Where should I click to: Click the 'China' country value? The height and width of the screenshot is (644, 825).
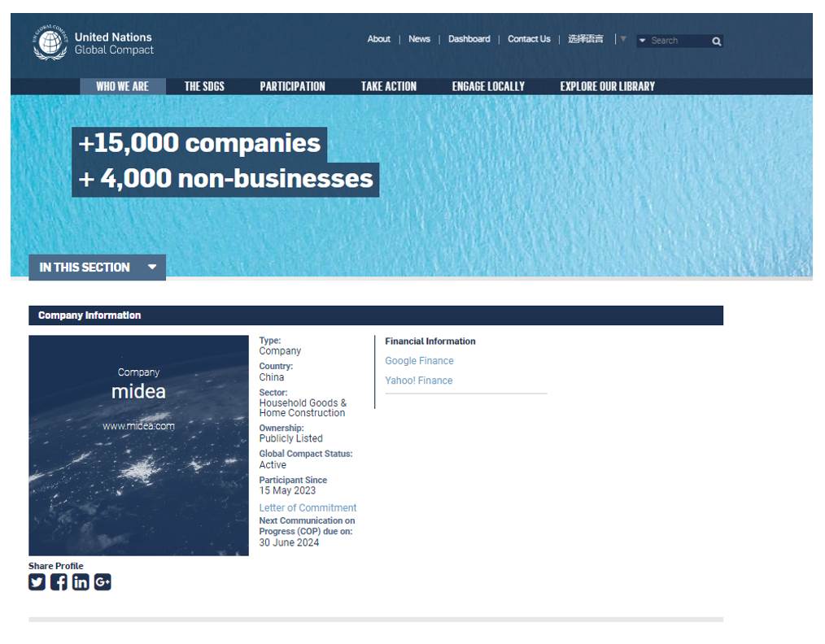(272, 377)
